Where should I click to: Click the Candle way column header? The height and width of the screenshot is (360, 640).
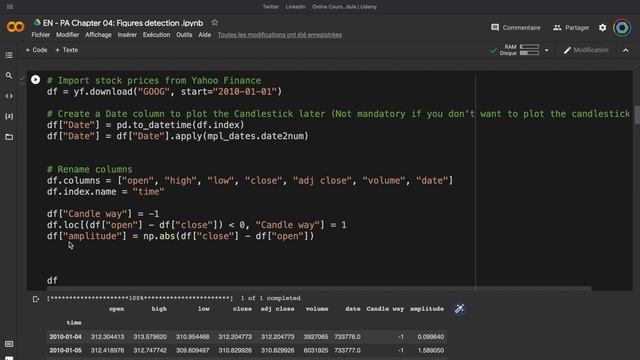(385, 309)
